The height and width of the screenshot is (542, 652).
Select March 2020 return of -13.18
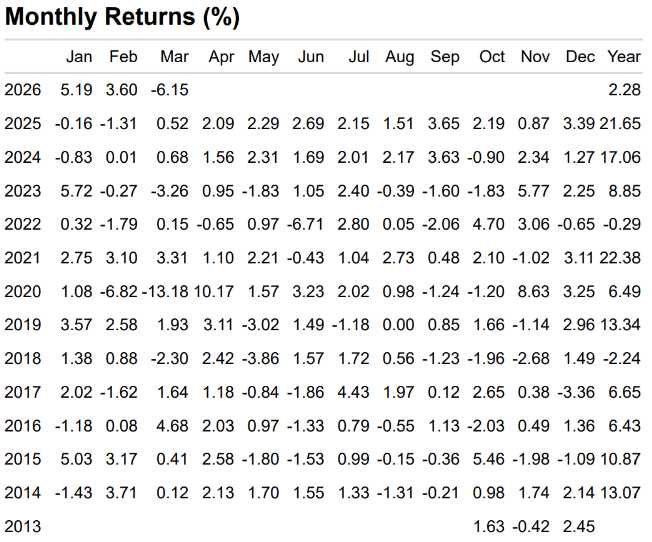(168, 291)
